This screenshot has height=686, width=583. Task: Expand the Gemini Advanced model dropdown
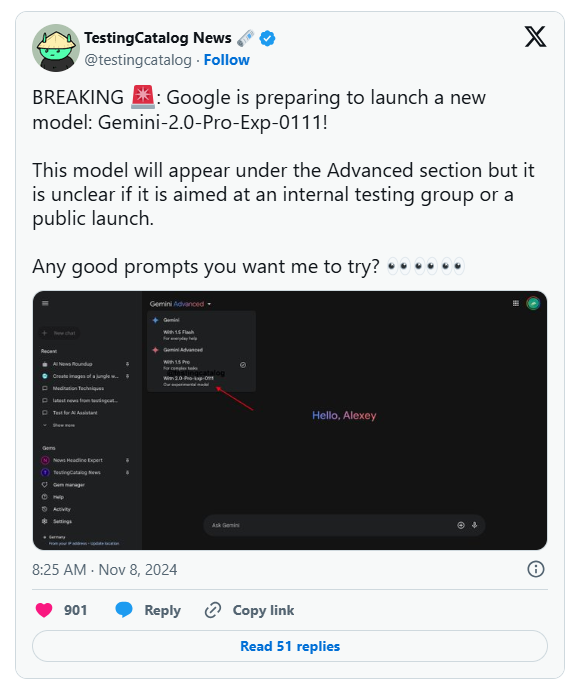tap(180, 304)
